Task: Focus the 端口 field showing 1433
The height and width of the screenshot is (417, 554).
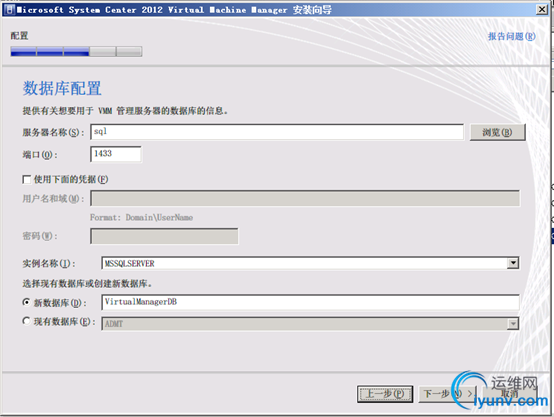Action: (116, 154)
